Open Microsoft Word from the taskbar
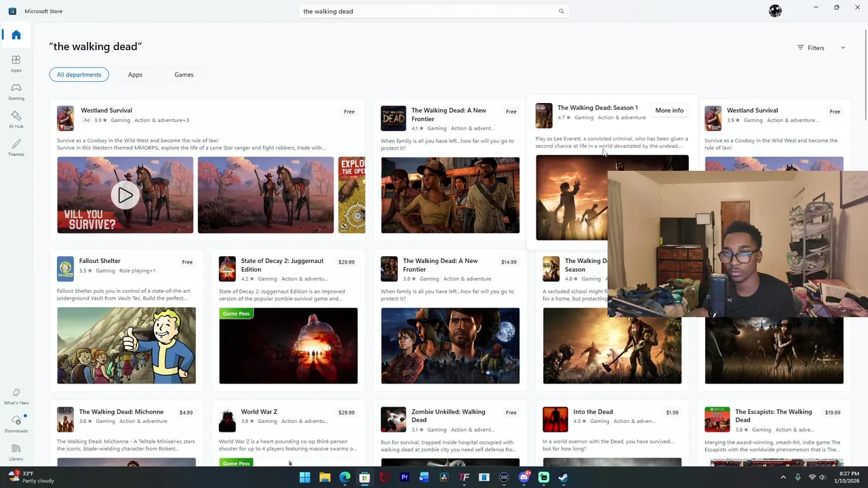Image resolution: width=868 pixels, height=488 pixels. pyautogui.click(x=424, y=477)
